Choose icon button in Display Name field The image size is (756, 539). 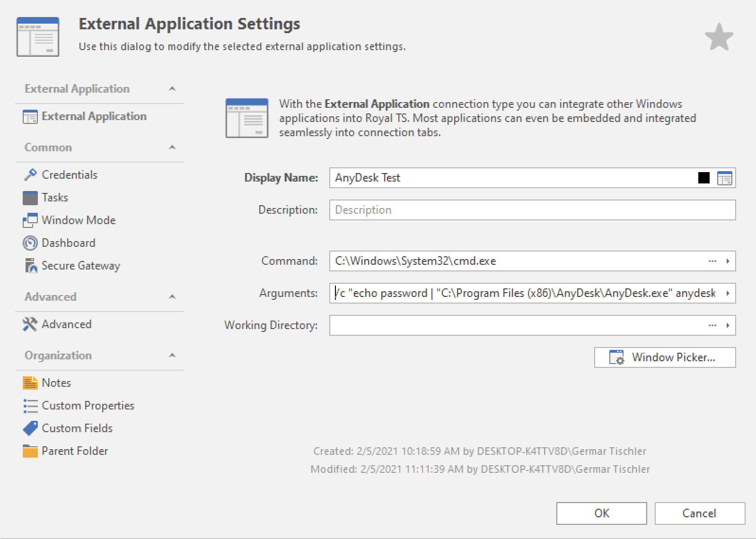pyautogui.click(x=724, y=178)
